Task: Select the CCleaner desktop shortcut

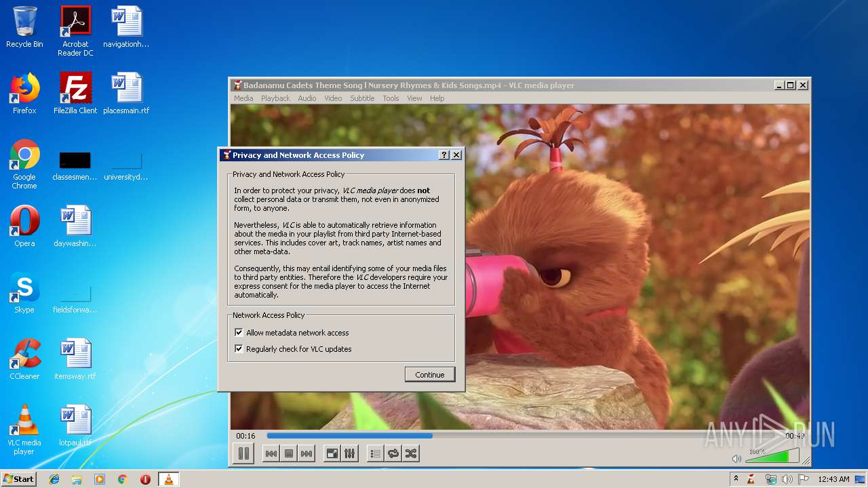Action: pos(24,359)
